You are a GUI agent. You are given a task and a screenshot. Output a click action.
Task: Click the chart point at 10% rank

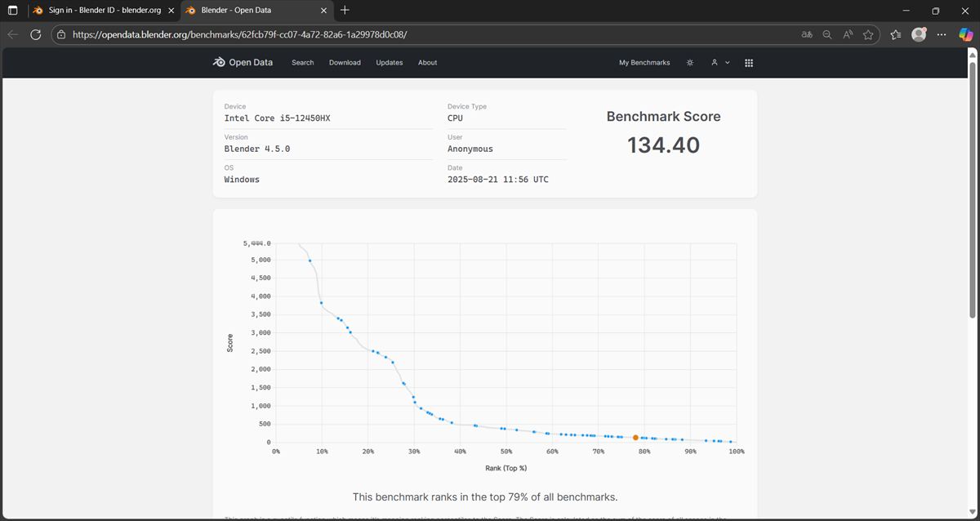coord(321,303)
